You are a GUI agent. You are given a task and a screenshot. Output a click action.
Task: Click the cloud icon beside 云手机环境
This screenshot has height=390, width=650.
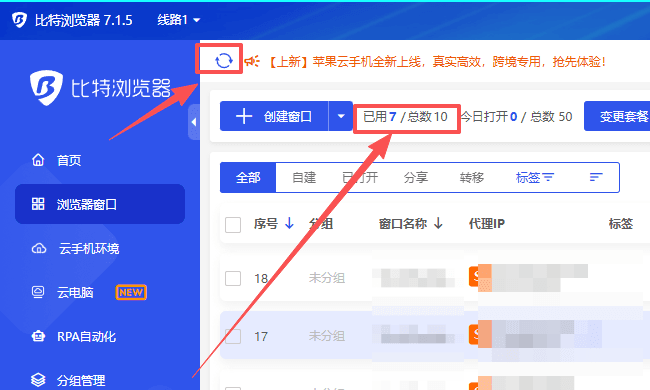pyautogui.click(x=39, y=248)
